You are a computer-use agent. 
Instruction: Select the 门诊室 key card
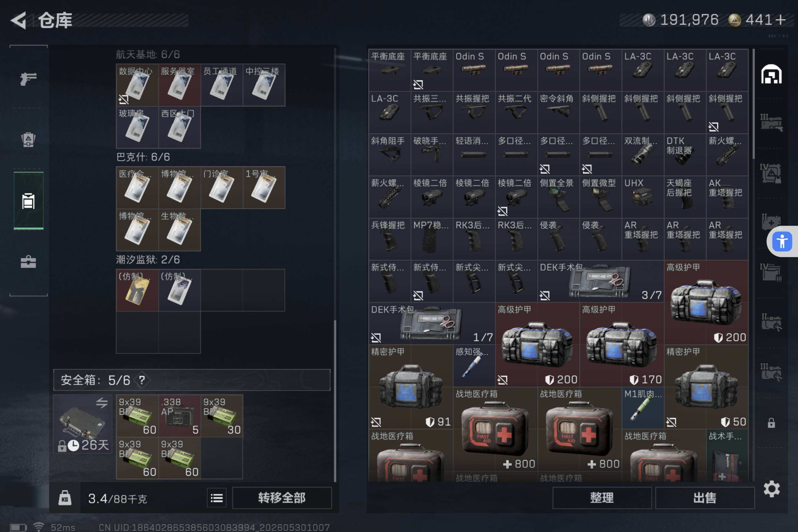click(222, 188)
